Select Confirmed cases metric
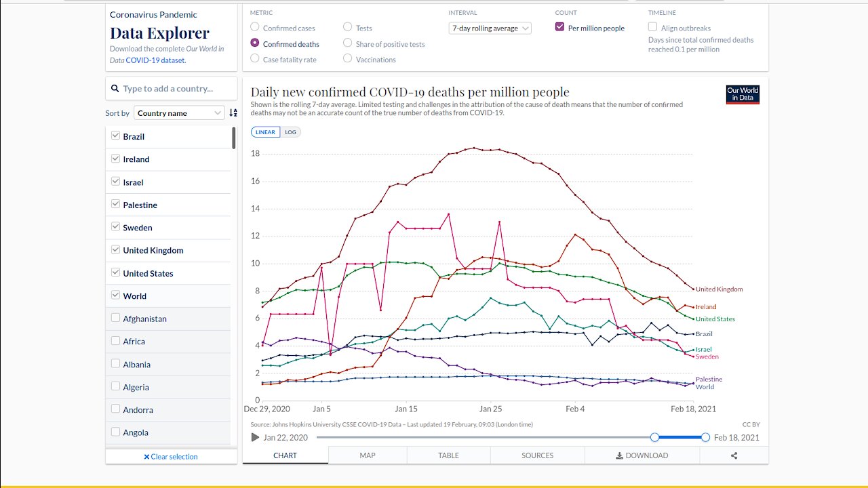This screenshot has width=868, height=488. click(x=255, y=27)
